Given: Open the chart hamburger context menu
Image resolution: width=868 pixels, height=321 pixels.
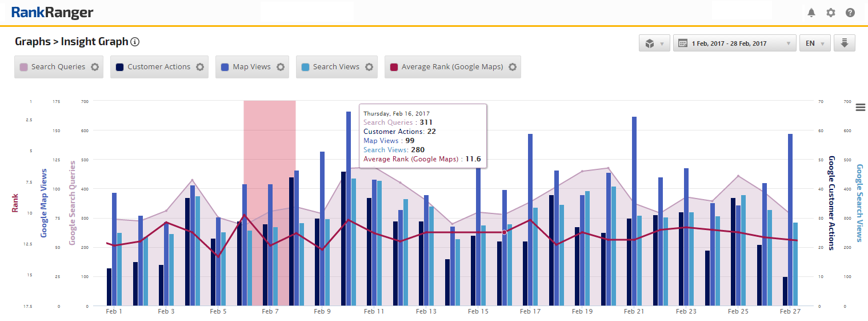Looking at the screenshot, I should coord(861,107).
